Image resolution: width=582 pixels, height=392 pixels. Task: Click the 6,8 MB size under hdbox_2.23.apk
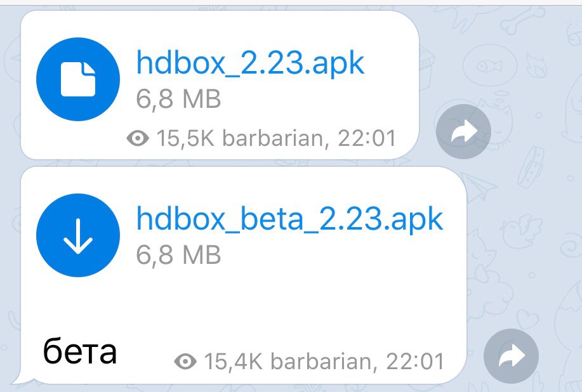click(178, 99)
